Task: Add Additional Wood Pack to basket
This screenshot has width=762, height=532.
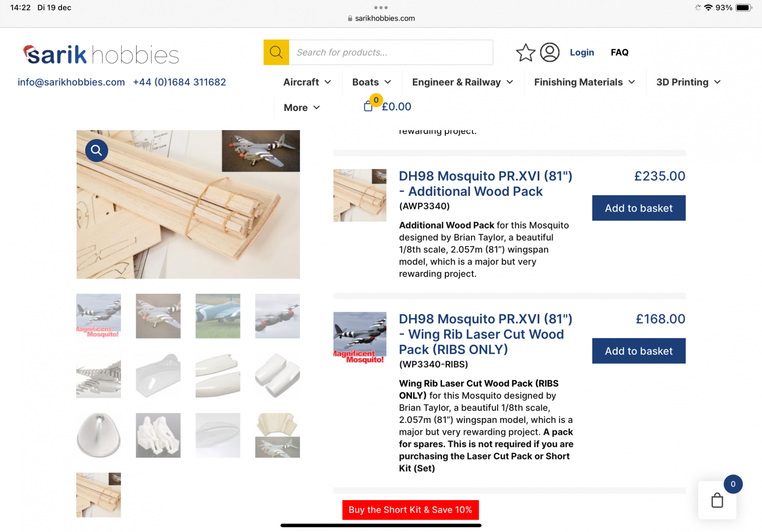Action: coord(639,208)
